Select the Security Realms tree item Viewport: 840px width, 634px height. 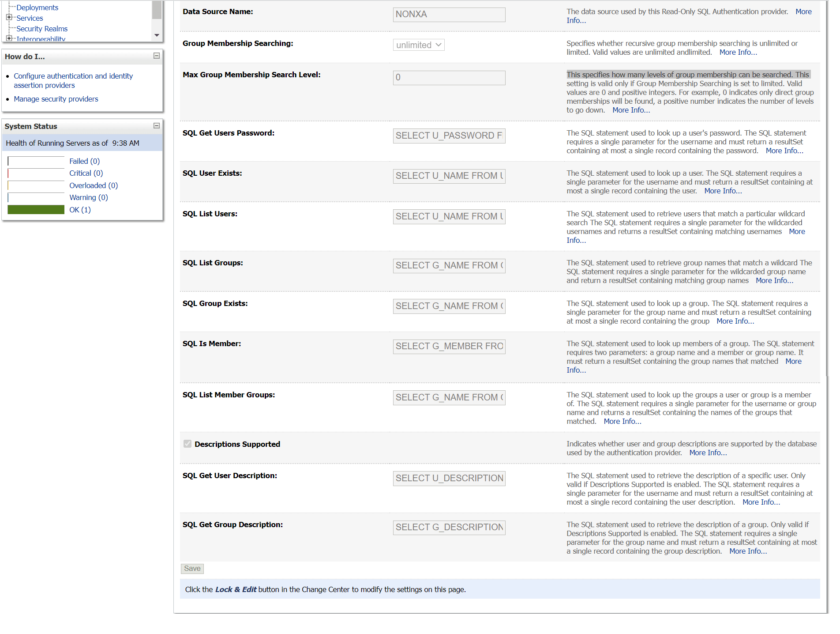(x=42, y=28)
